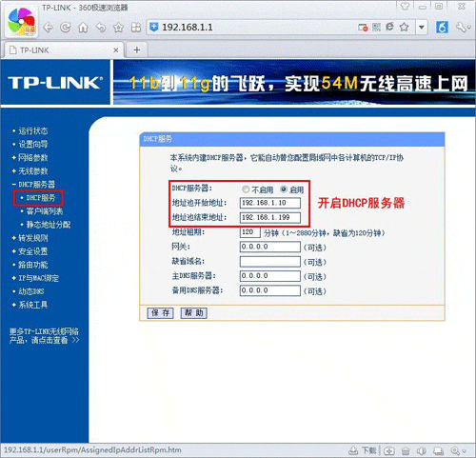Click the undo/restore closed tab icon
This screenshot has height=458, width=476.
pyautogui.click(x=101, y=28)
